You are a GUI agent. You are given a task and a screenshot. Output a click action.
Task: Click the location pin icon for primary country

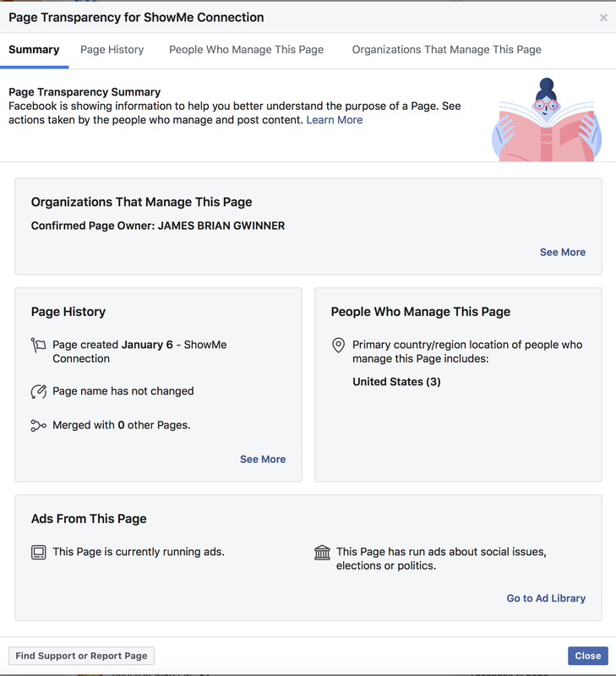click(338, 346)
